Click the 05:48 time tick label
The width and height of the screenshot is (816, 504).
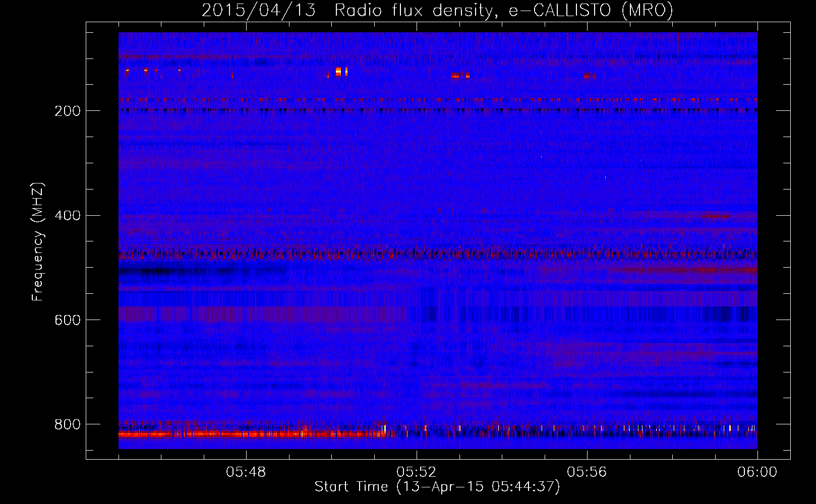[246, 472]
